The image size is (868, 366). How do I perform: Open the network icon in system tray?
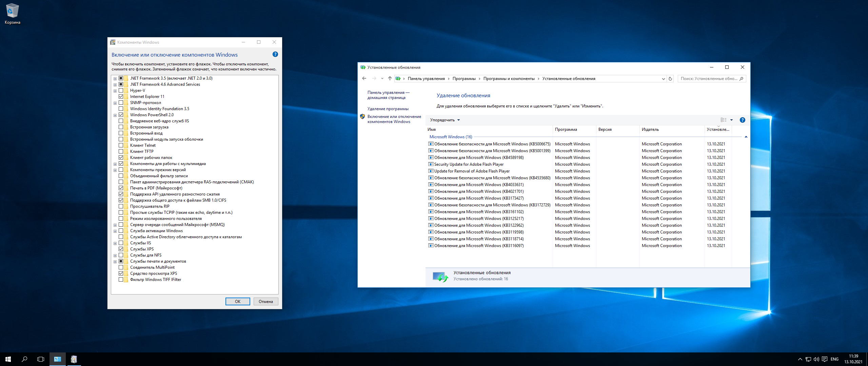pos(808,359)
